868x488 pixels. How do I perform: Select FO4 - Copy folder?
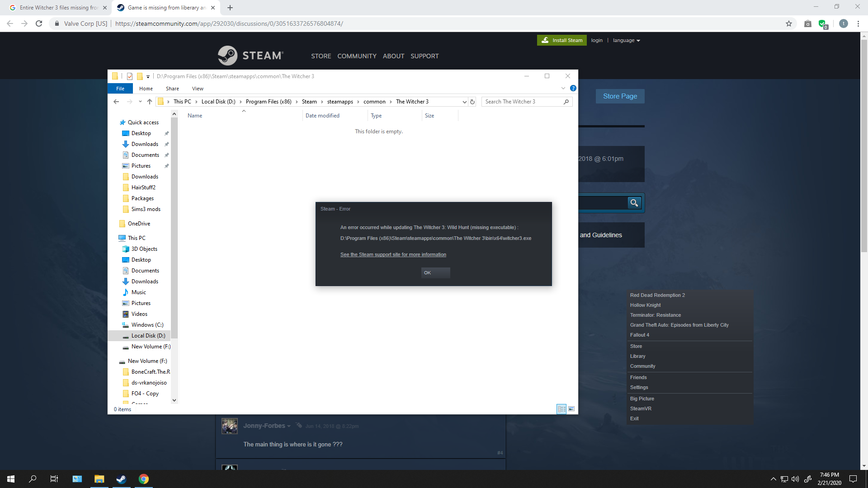(145, 394)
